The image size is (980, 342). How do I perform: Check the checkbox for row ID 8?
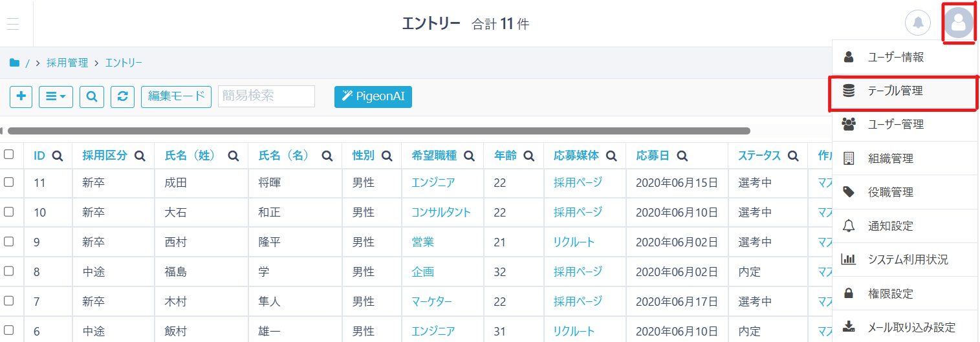[9, 272]
